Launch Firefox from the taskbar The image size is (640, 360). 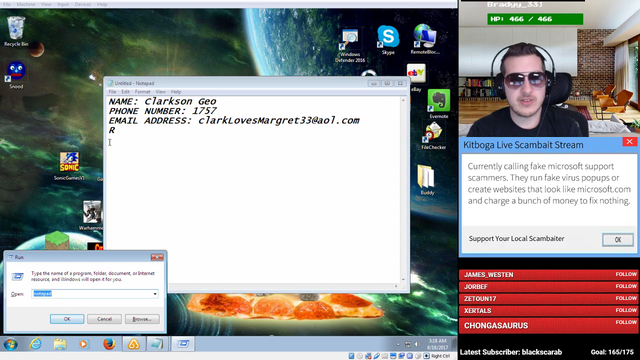(109, 344)
